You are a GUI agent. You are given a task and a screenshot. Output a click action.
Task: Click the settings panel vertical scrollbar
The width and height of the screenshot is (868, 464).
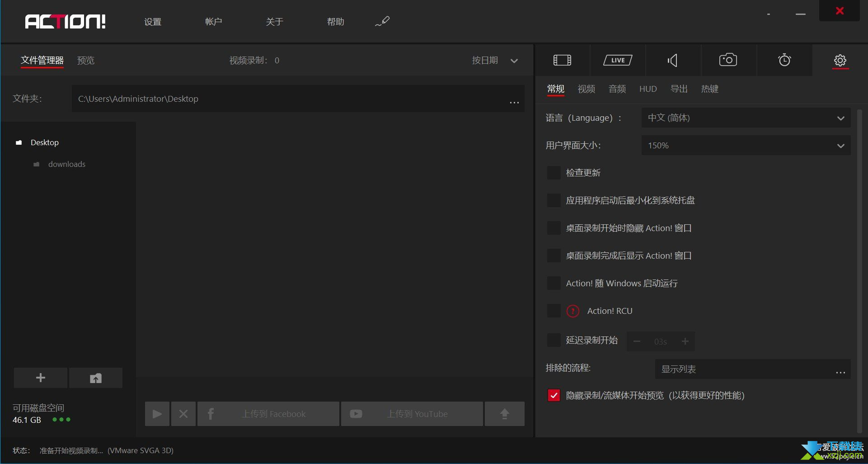click(x=860, y=271)
